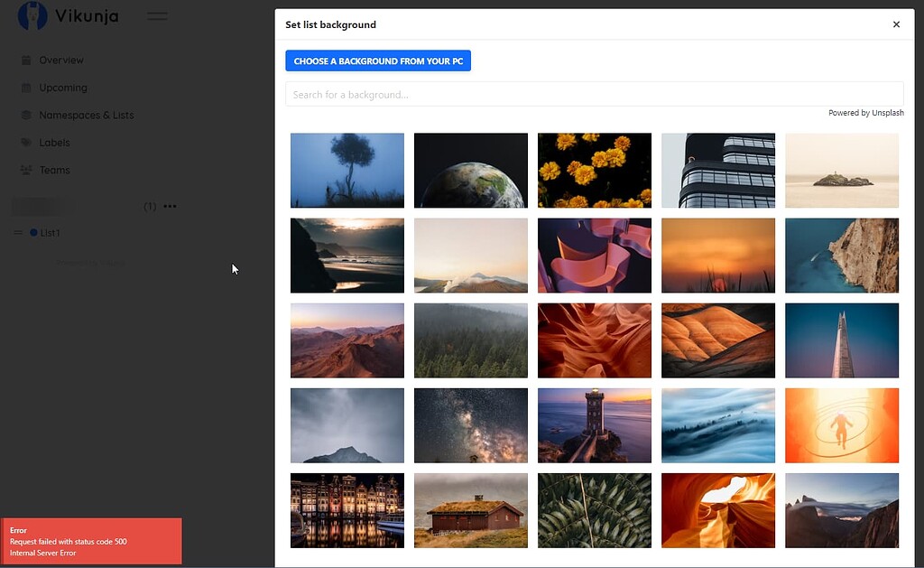This screenshot has width=924, height=568.
Task: Dismiss the Internal Server Error toast
Action: click(90, 540)
